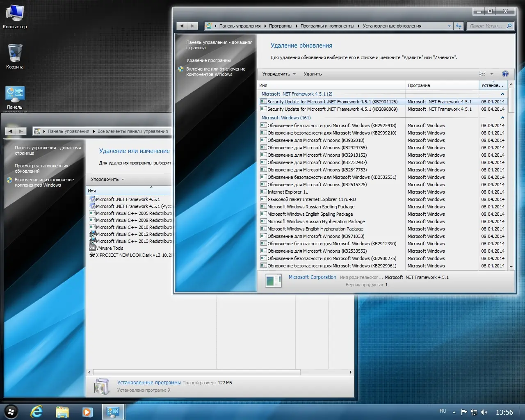
Task: Click Программы и компоненты in the breadcrumb
Action: click(x=327, y=25)
